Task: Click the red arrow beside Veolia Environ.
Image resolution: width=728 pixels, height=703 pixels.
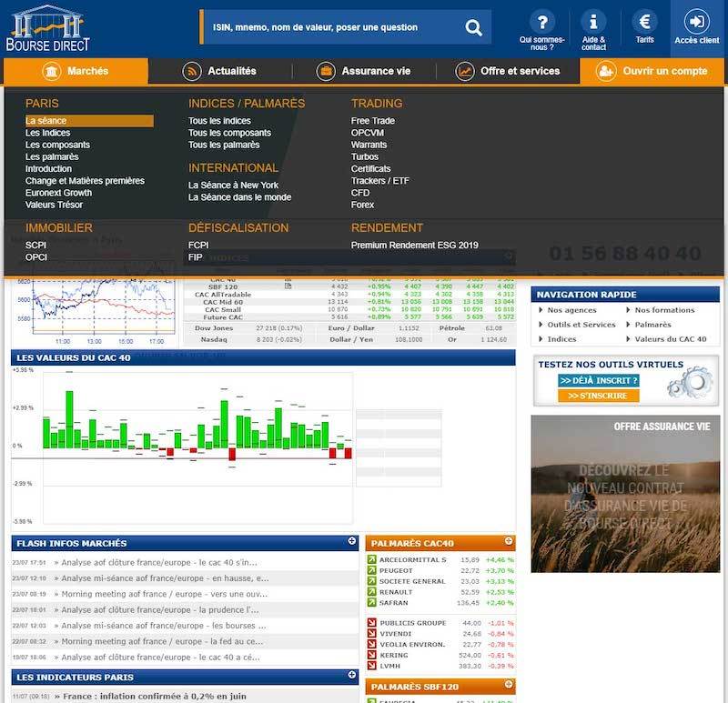Action: (371, 644)
